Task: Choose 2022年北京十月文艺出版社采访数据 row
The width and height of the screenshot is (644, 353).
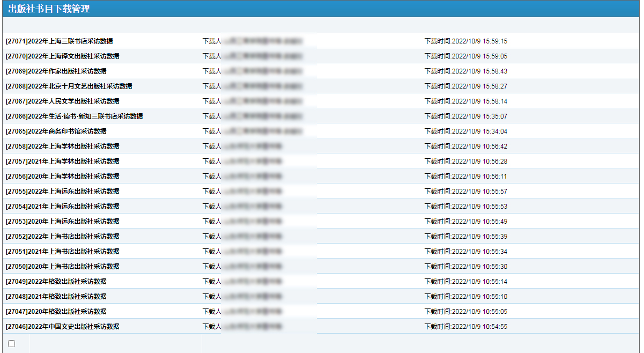Action: [x=69, y=86]
